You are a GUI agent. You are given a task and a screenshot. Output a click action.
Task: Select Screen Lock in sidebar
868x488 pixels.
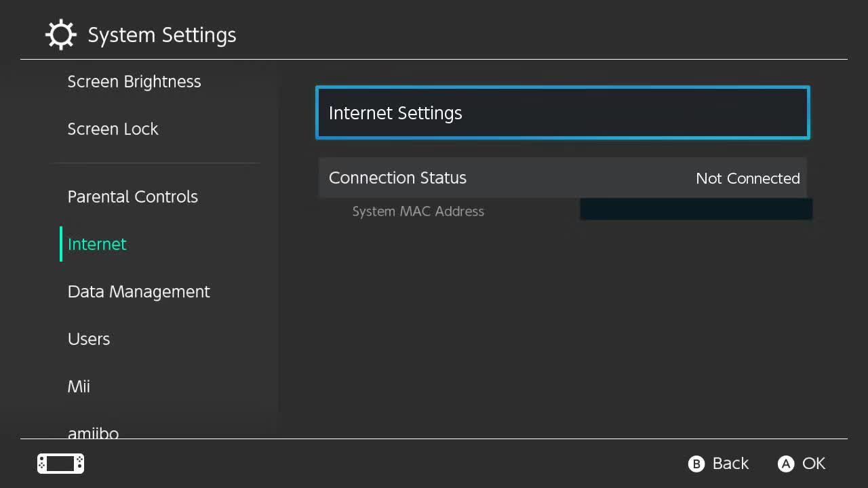click(113, 129)
